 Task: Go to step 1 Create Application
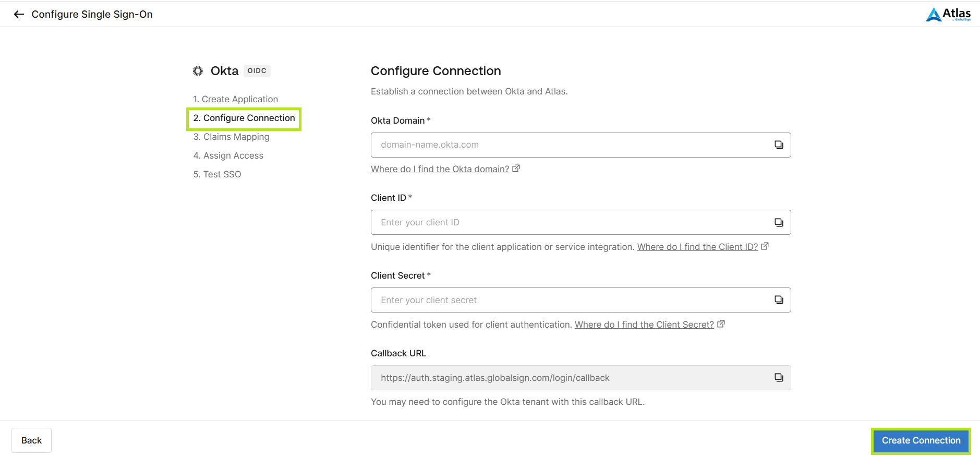tap(236, 99)
